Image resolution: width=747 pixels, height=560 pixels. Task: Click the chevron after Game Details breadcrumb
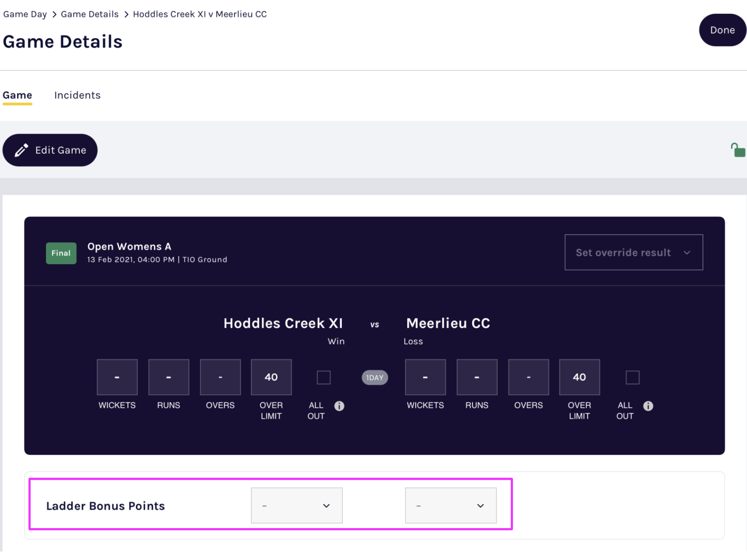(x=126, y=15)
